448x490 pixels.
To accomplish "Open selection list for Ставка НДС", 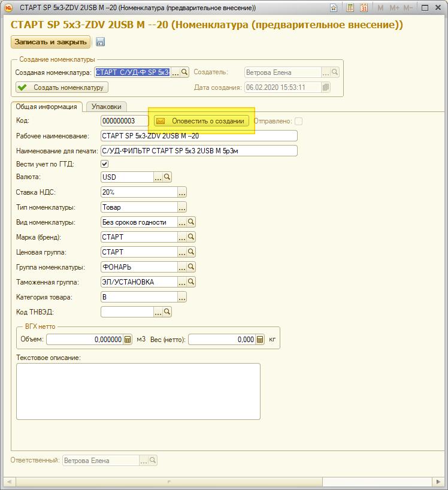I will (182, 192).
